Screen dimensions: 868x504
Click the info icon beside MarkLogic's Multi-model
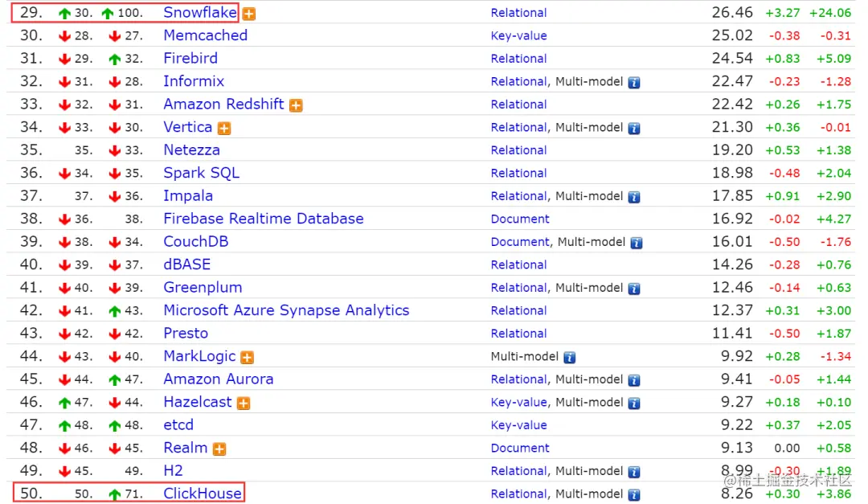pos(570,357)
